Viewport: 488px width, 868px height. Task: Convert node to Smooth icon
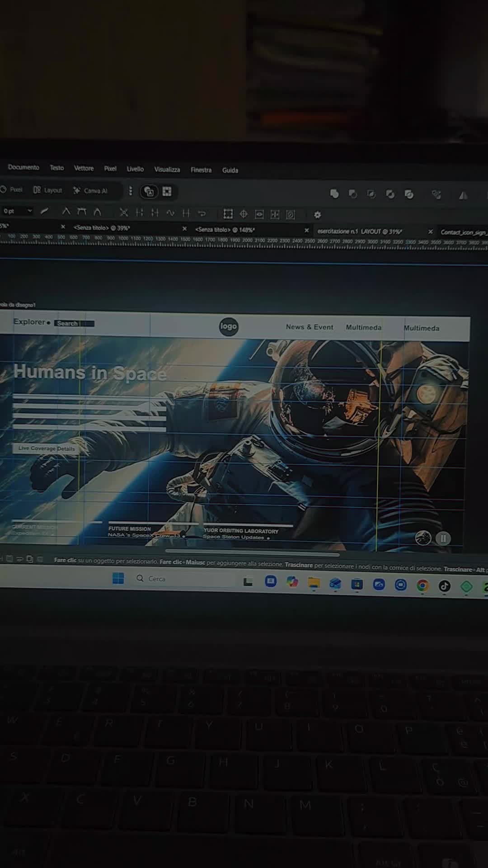click(x=82, y=211)
